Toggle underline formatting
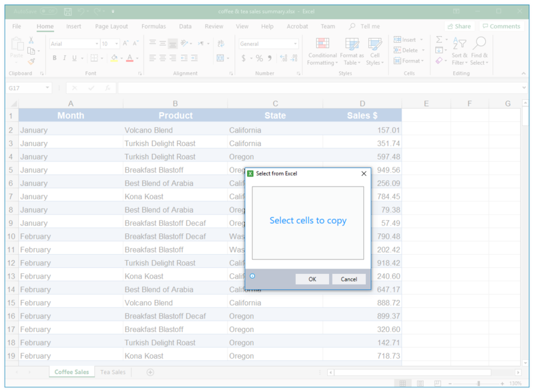Image resolution: width=534 pixels, height=392 pixels. point(74,57)
